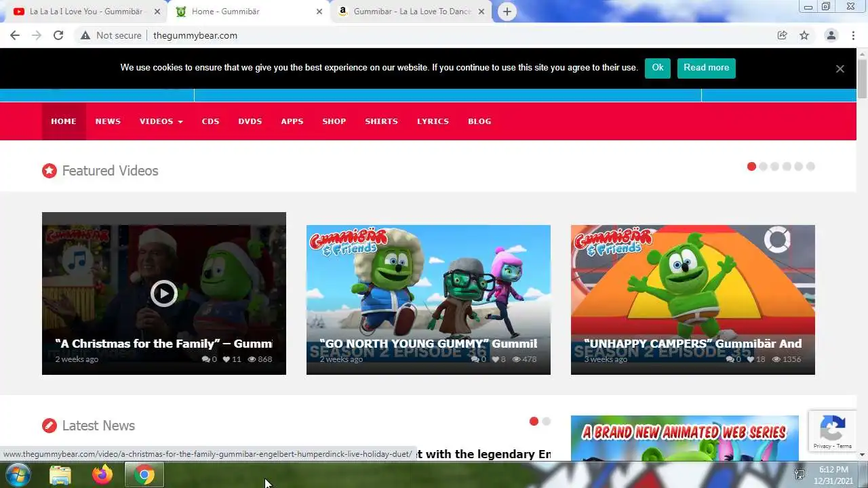Viewport: 868px width, 488px height.
Task: Open the CDS menu item
Action: click(x=211, y=121)
